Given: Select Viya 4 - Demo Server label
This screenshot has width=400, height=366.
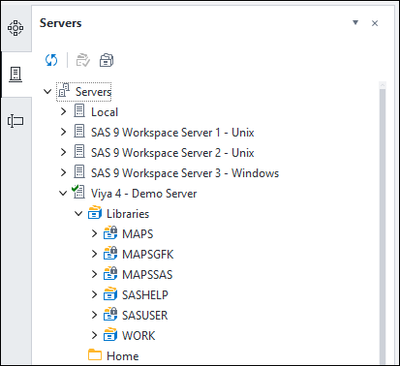Looking at the screenshot, I should coord(144,194).
